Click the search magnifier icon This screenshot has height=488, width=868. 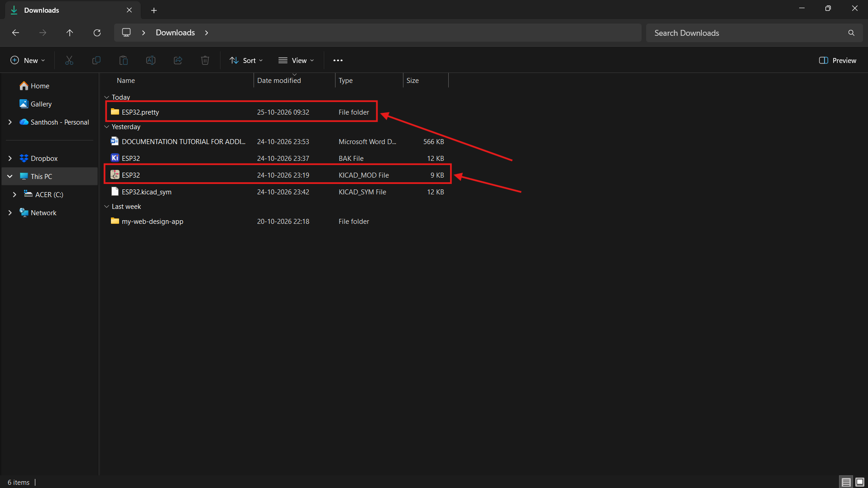(851, 33)
